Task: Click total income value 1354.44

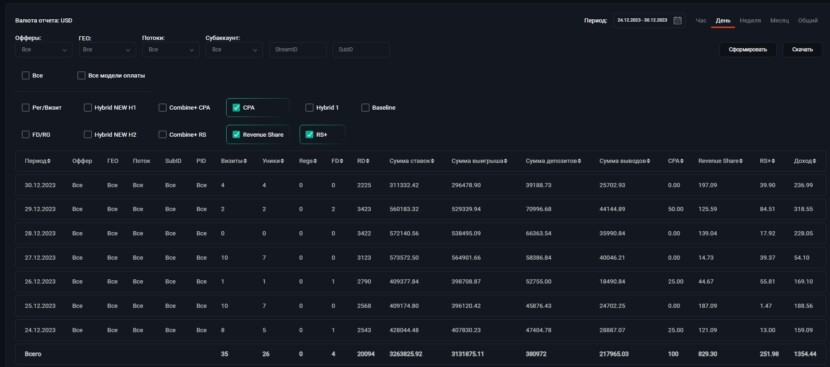Action: pos(805,354)
